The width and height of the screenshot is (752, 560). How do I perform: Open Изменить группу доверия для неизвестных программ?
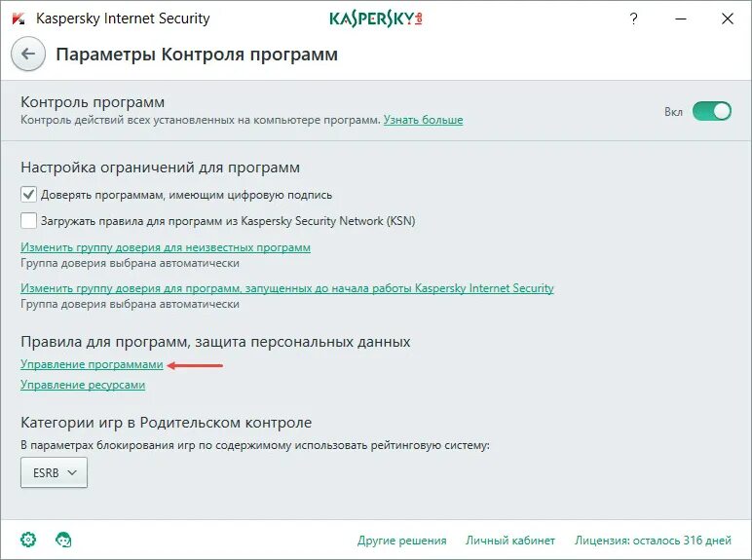(x=166, y=247)
